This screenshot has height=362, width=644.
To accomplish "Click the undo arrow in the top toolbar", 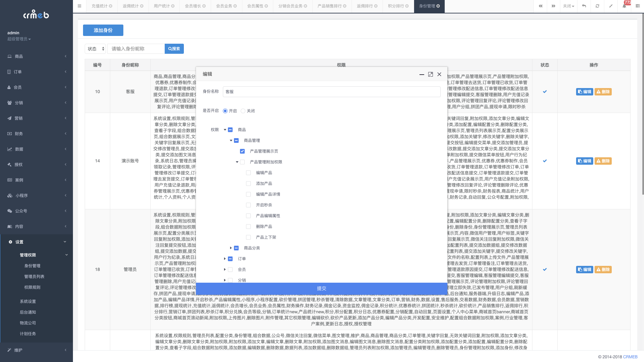I will (584, 6).
